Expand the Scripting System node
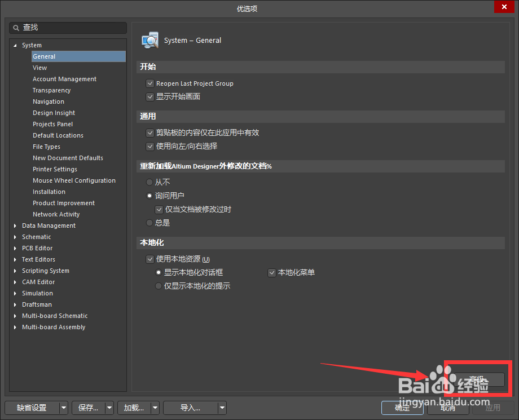The width and height of the screenshot is (519, 420). (15, 271)
